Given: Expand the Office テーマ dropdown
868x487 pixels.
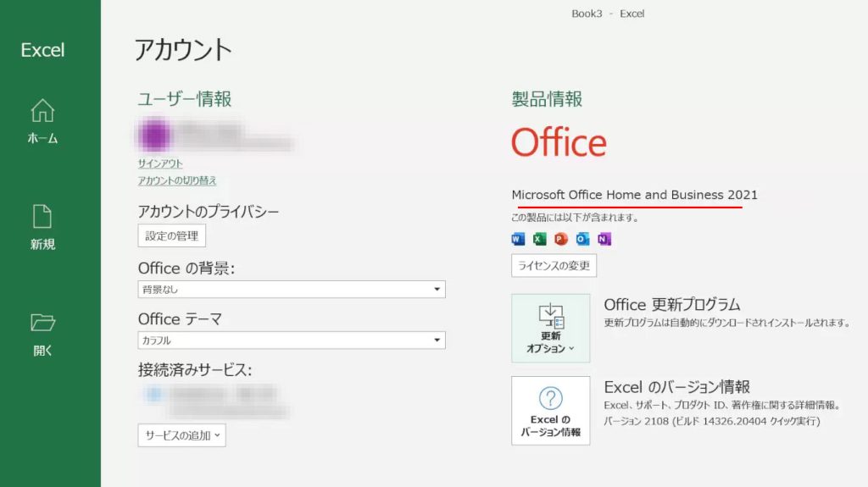Looking at the screenshot, I should [x=292, y=340].
